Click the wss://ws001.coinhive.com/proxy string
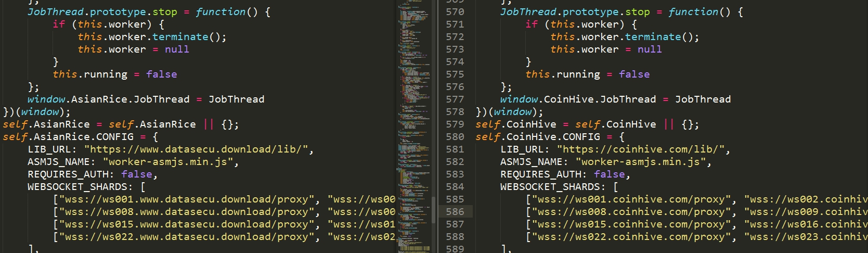 630,199
